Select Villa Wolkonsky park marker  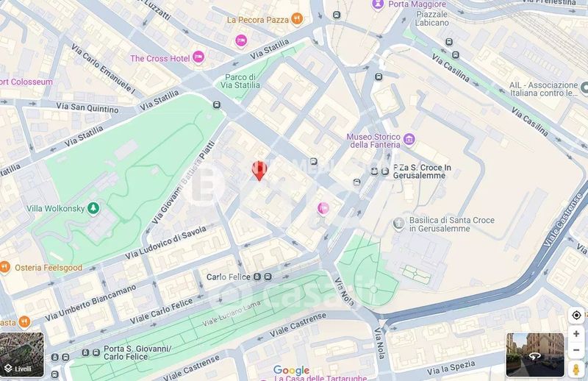click(x=93, y=208)
